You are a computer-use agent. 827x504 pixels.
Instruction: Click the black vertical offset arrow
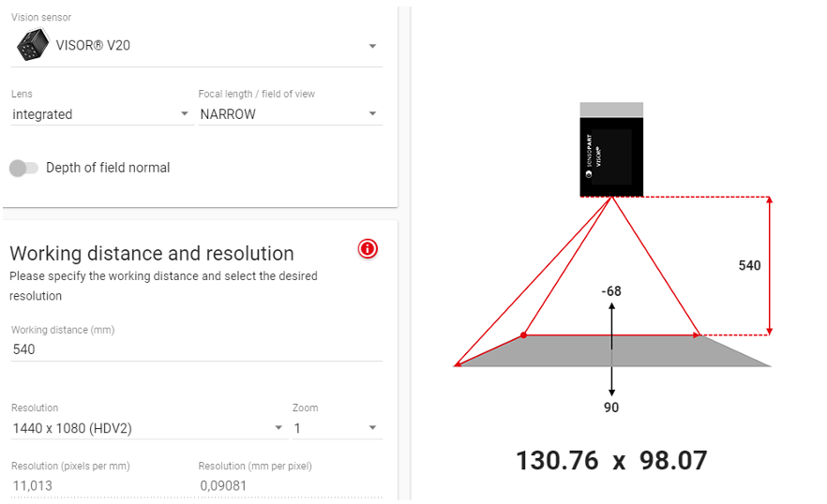coord(611,349)
